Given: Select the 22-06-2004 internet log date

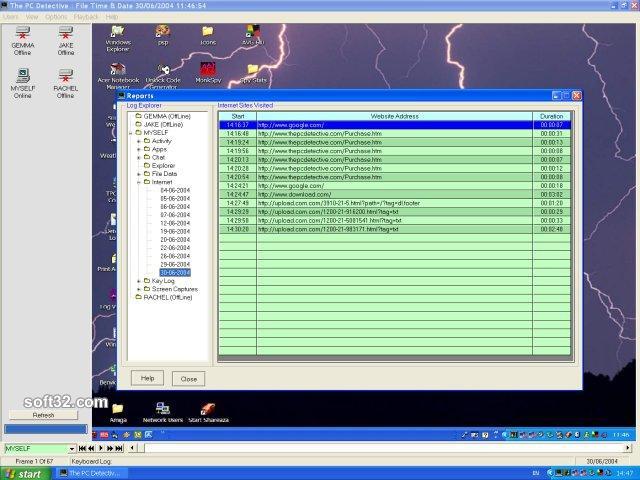Looking at the screenshot, I should (175, 248).
